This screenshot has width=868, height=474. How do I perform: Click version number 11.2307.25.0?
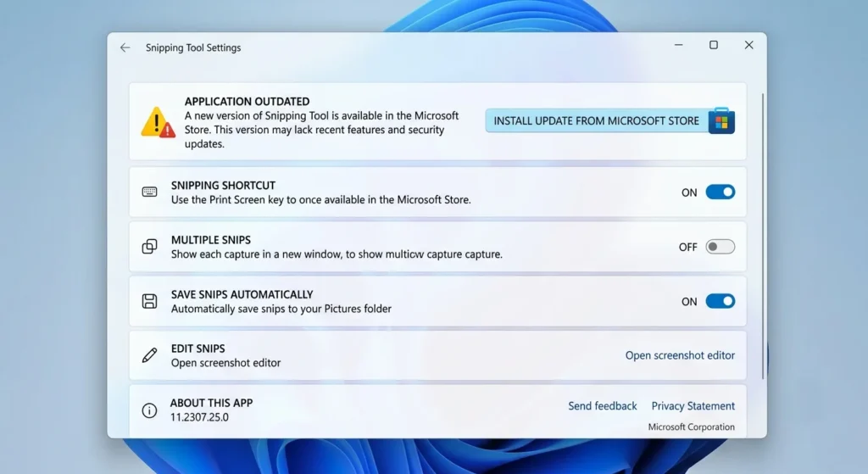(x=199, y=417)
